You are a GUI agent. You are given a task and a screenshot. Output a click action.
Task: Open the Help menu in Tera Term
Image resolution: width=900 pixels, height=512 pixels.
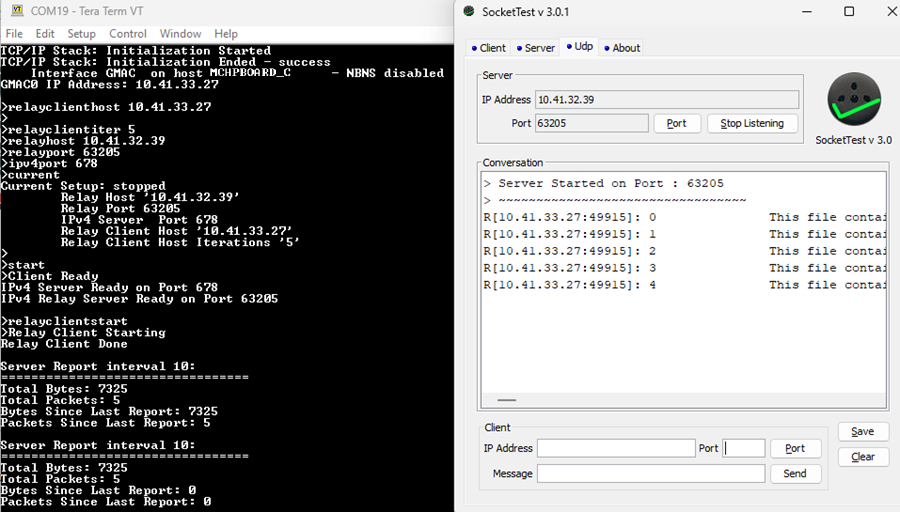(x=226, y=34)
